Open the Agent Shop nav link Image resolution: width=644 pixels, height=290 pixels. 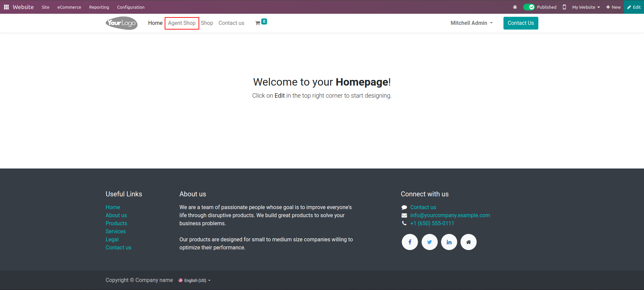182,23
